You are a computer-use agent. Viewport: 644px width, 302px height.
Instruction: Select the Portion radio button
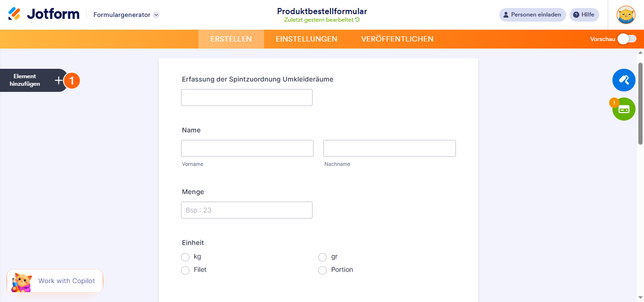(322, 270)
